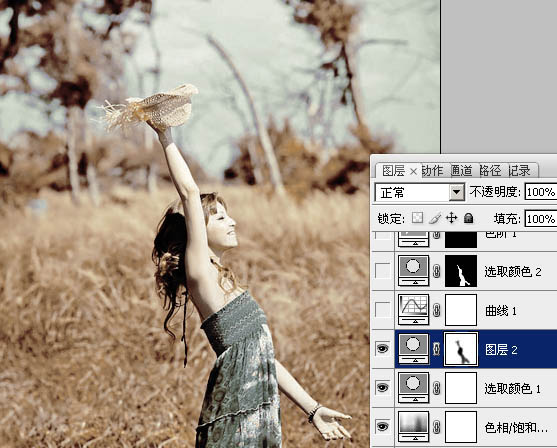
Task: Toggle lock all padlock icon
Action: tap(469, 218)
